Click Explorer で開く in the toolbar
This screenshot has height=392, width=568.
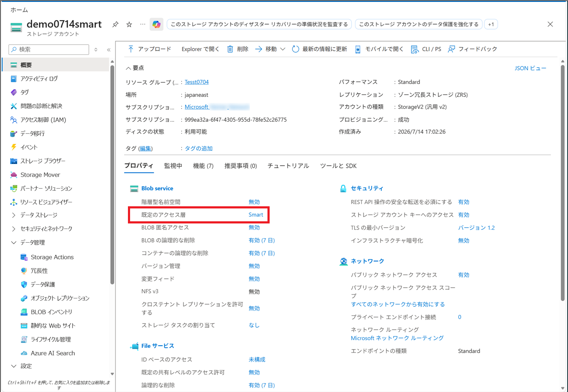[200, 49]
